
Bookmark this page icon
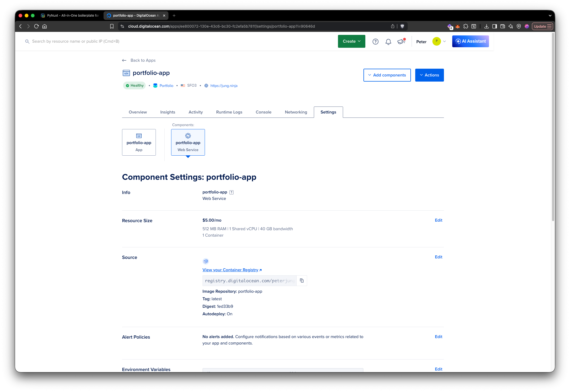coord(112,26)
